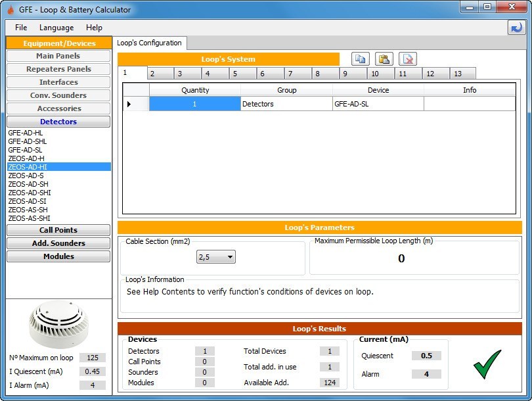Open the File menu
Image resolution: width=532 pixels, height=401 pixels.
pos(20,28)
